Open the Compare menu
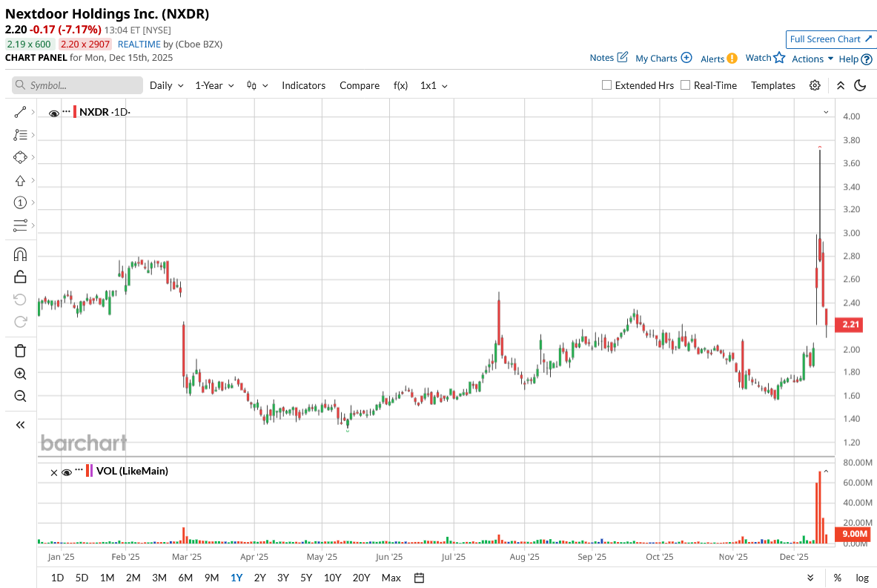 pos(360,85)
